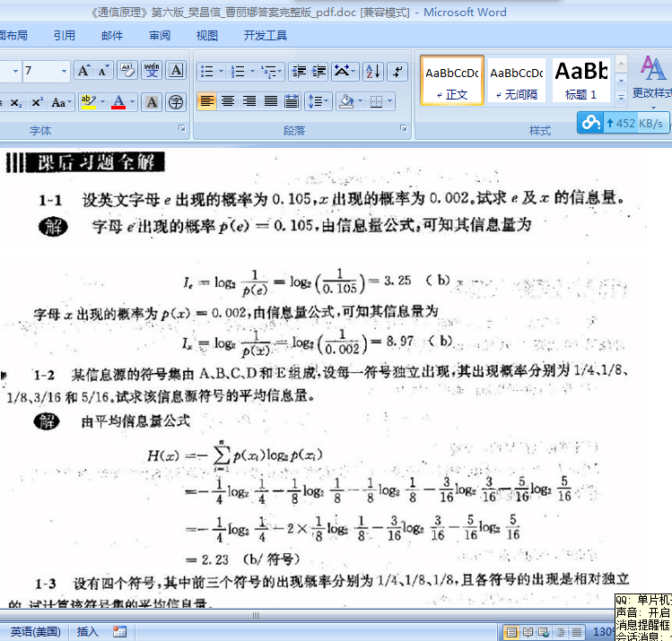Open the borders dropdown arrow
Viewport: 672px width, 641px height.
[389, 102]
